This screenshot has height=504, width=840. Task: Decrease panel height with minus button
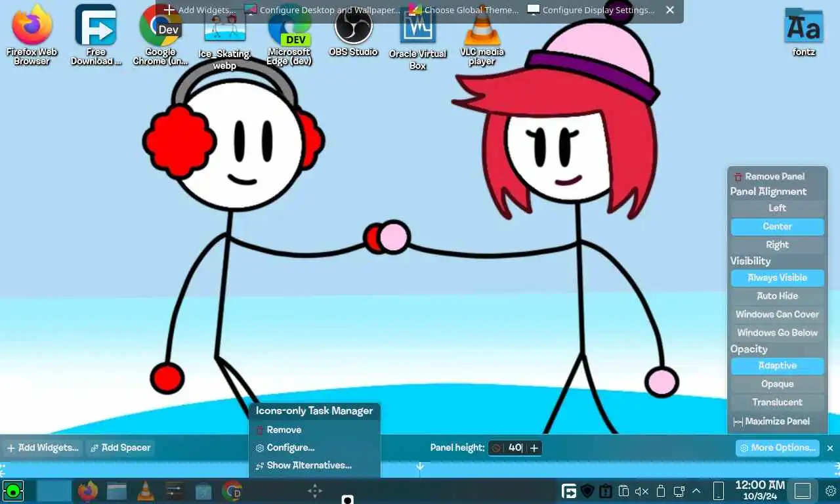[496, 448]
